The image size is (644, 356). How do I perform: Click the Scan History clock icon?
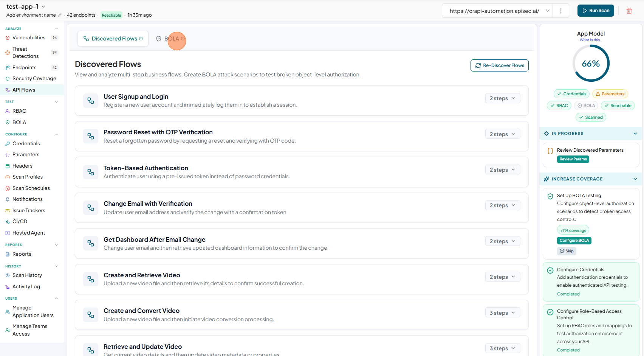click(x=8, y=275)
